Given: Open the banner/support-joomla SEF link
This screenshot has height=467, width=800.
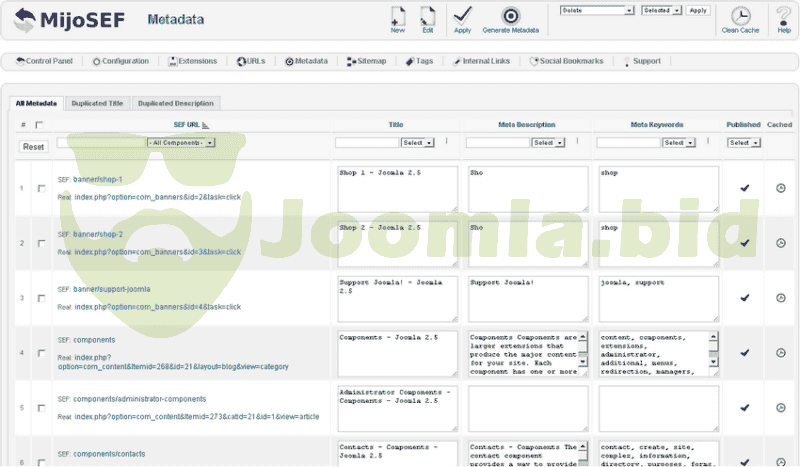Looking at the screenshot, I should tap(111, 289).
